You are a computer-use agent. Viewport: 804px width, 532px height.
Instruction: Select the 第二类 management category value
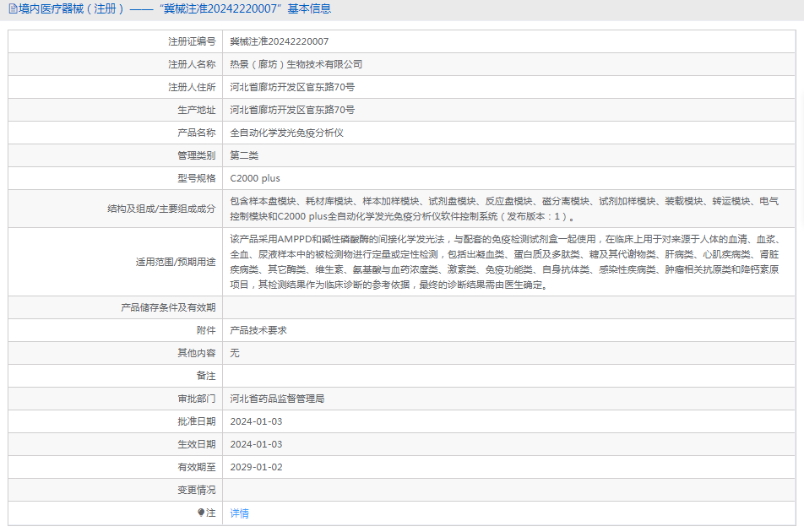244,155
